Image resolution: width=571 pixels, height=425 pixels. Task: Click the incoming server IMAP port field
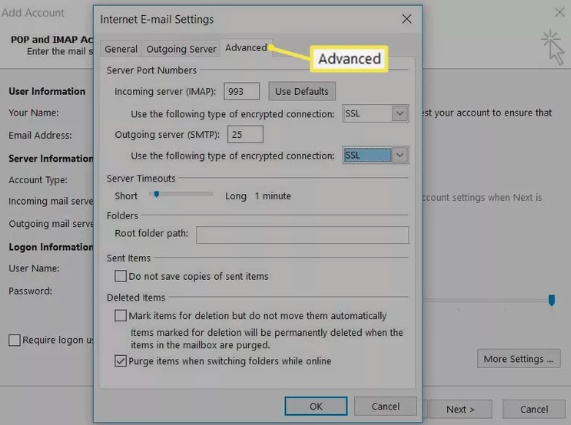tap(241, 91)
